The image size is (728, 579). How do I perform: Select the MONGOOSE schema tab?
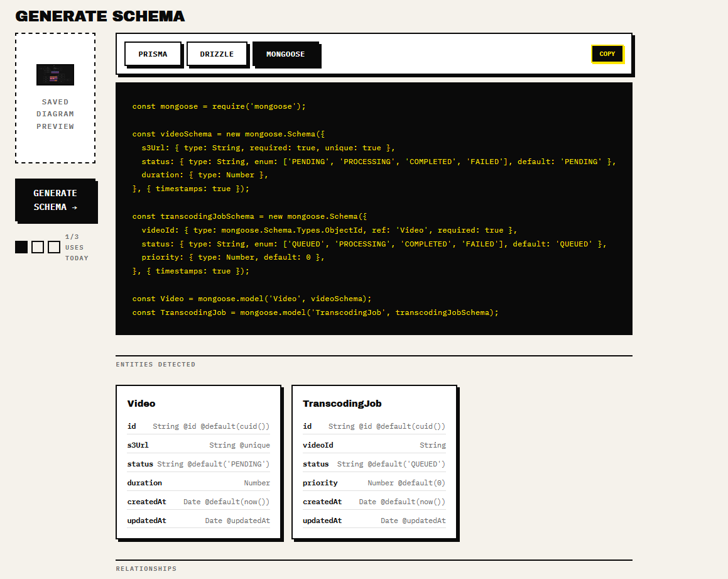click(x=286, y=54)
